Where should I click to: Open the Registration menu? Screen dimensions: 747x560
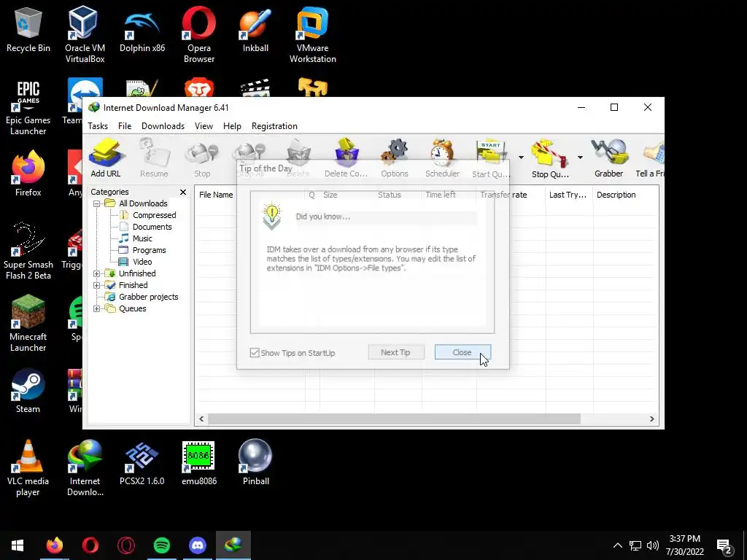[x=274, y=126]
